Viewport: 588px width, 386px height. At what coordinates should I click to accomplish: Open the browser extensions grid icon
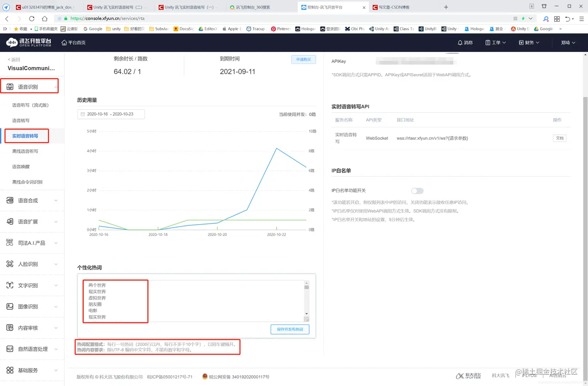click(x=557, y=19)
